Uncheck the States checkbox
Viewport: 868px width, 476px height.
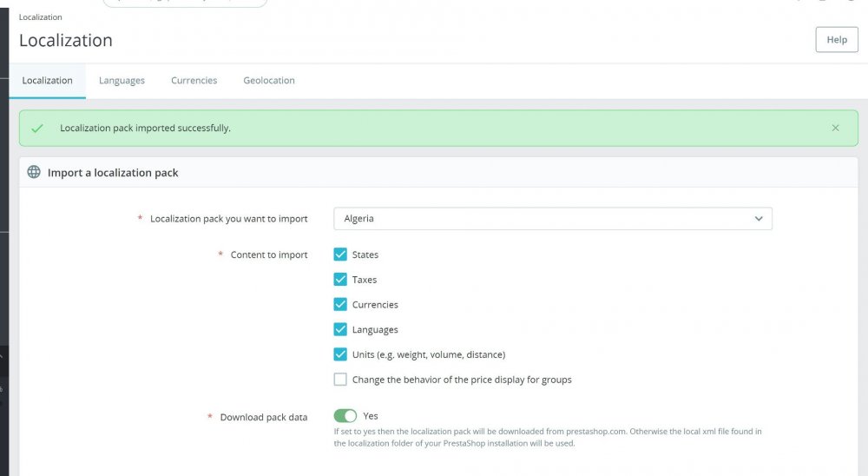pyautogui.click(x=340, y=255)
